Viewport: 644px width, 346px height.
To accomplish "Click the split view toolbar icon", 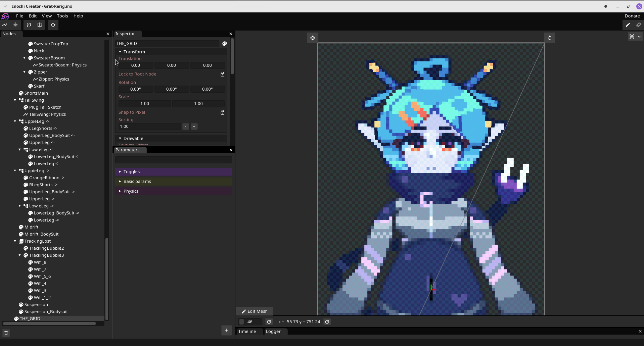I will [40, 25].
